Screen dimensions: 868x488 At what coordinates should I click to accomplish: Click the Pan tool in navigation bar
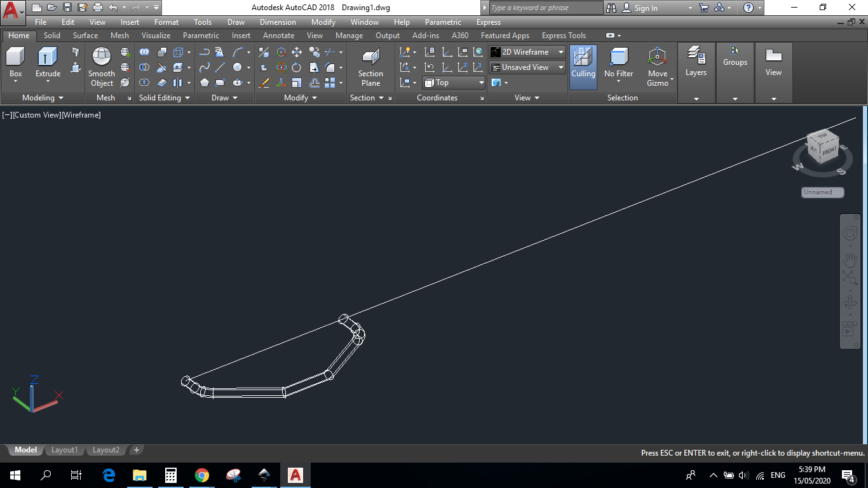pos(850,260)
